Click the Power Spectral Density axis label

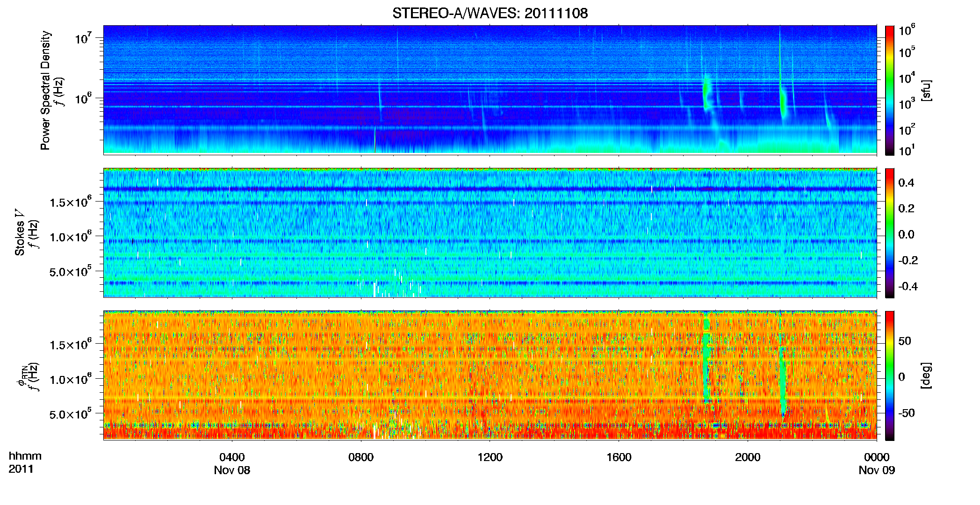(45, 90)
